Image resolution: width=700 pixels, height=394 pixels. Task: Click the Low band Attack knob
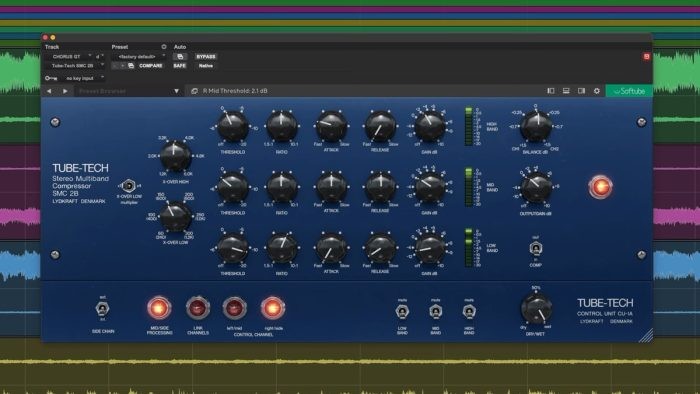(x=331, y=248)
